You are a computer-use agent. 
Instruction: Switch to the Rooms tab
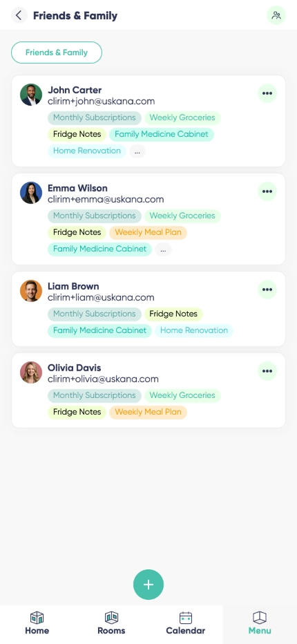[111, 623]
